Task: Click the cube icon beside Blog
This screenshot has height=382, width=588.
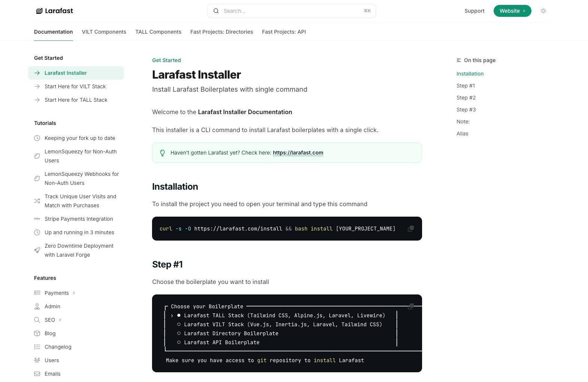Action: click(x=37, y=333)
